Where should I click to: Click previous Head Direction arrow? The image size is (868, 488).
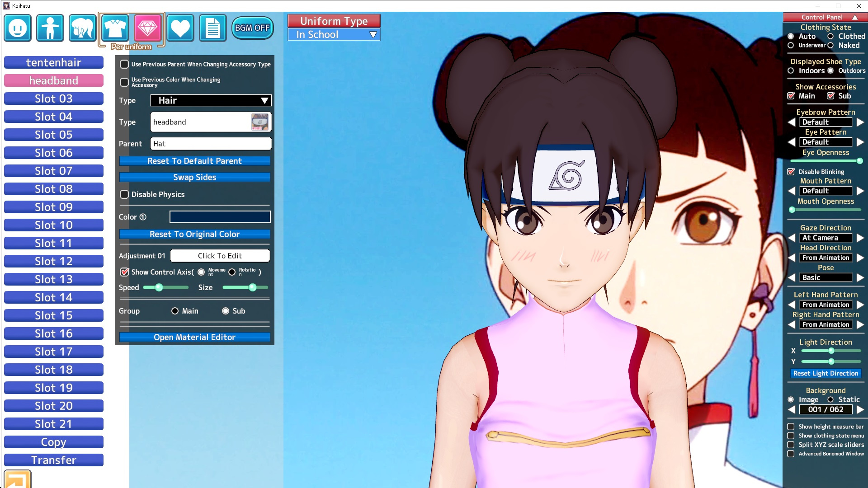coord(792,258)
